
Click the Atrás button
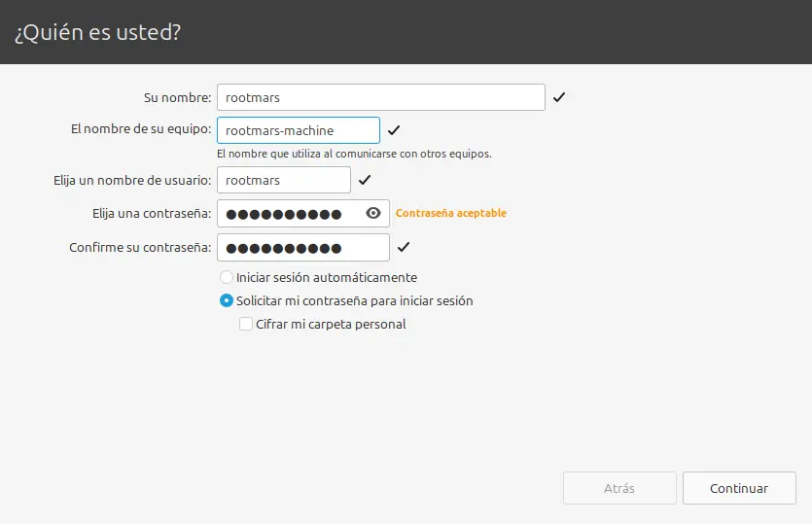tap(619, 488)
